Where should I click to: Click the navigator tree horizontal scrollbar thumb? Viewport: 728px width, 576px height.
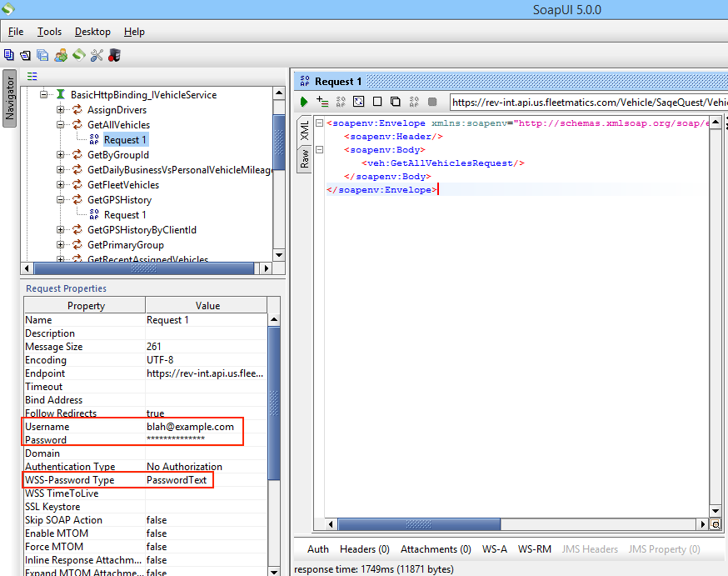pos(144,268)
